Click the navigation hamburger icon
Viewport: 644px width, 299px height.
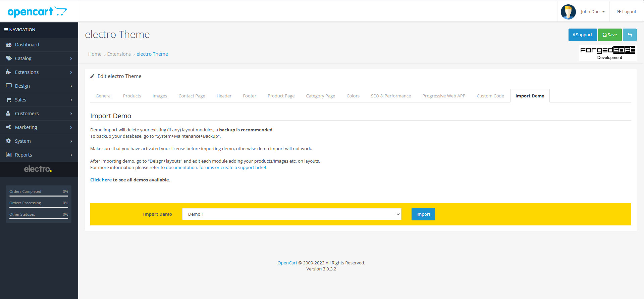[6, 30]
